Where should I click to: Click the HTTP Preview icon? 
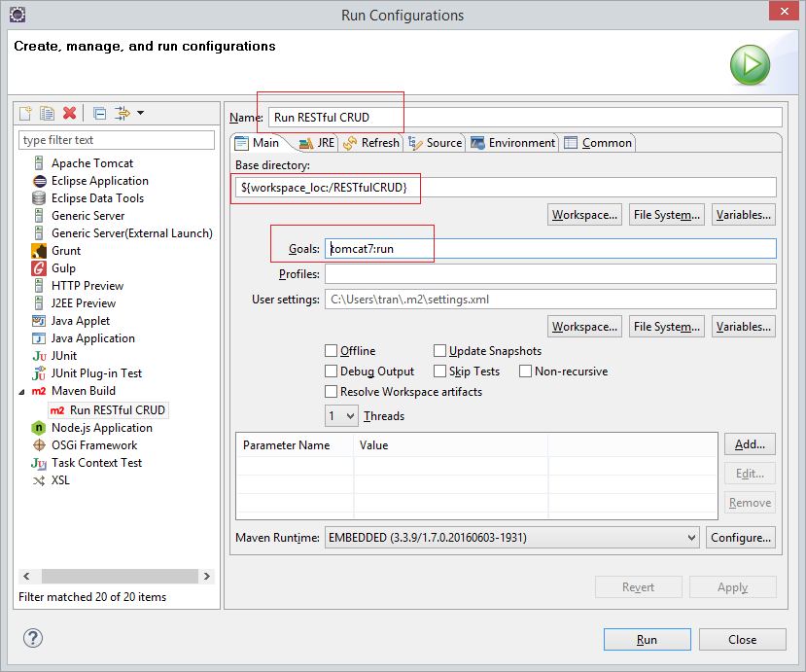pyautogui.click(x=39, y=285)
